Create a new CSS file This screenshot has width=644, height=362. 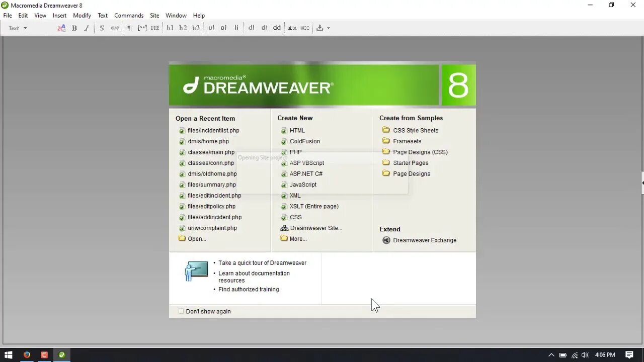pyautogui.click(x=295, y=217)
